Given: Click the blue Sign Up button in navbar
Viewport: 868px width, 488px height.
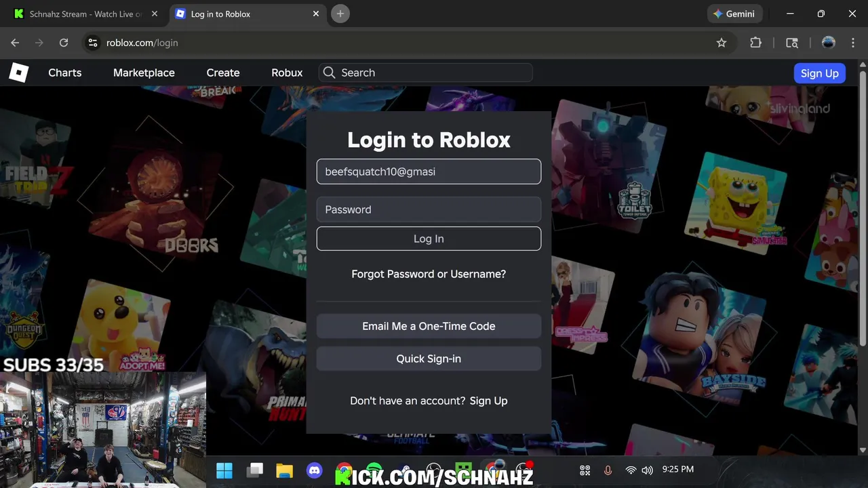Looking at the screenshot, I should point(819,73).
